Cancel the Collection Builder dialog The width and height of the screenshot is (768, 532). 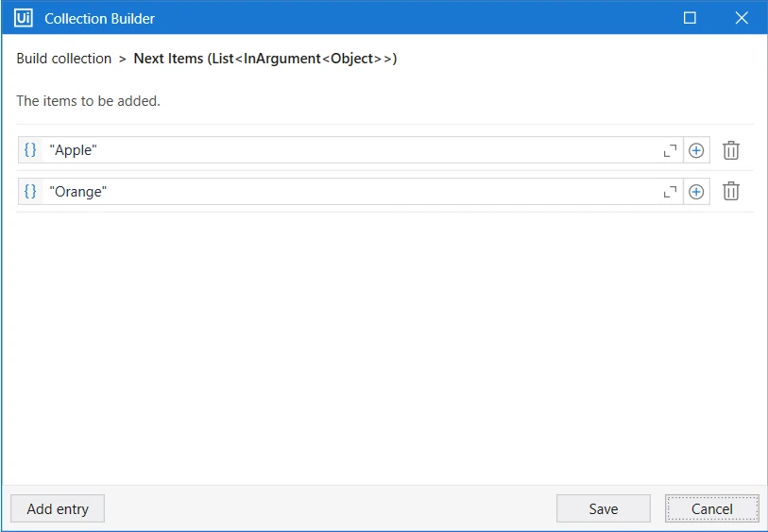[x=711, y=508]
